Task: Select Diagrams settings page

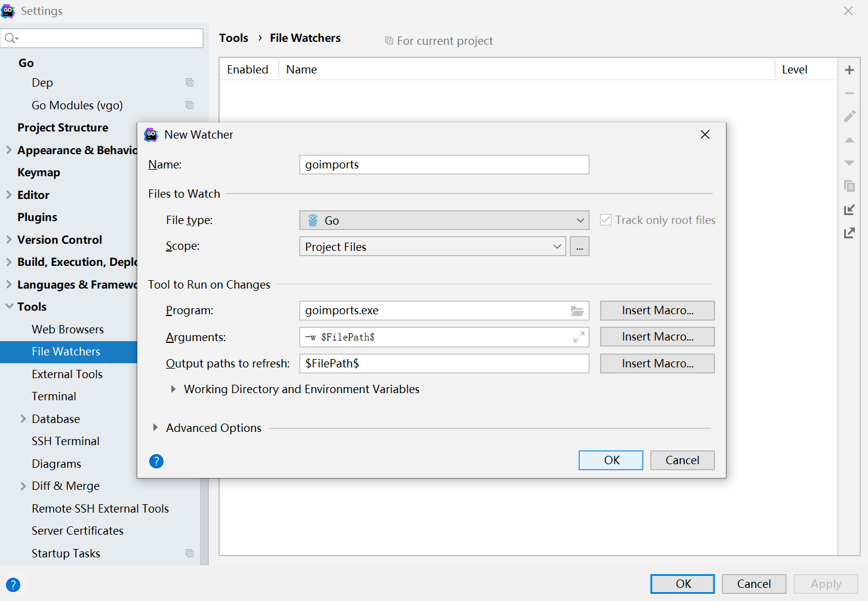Action: point(56,464)
